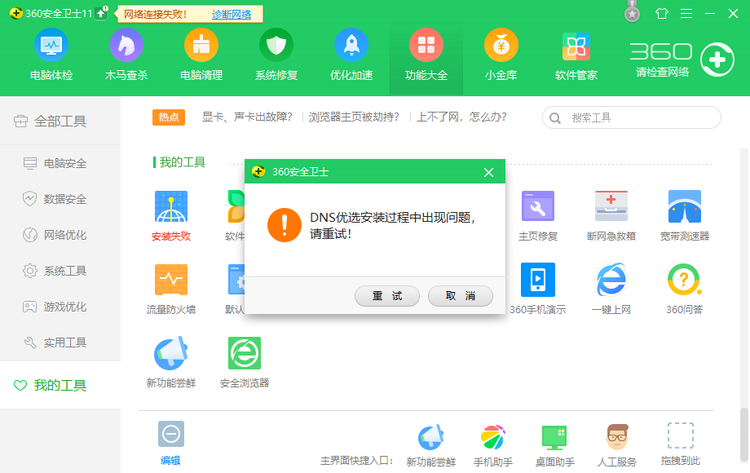Click the medal badge icon

(x=632, y=13)
